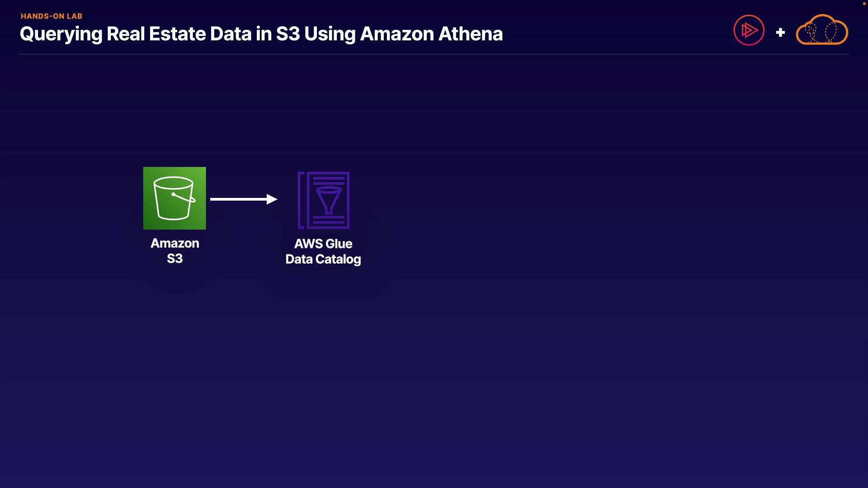Select the AWS Glue Data Catalog icon
This screenshot has height=488, width=868.
[x=324, y=200]
